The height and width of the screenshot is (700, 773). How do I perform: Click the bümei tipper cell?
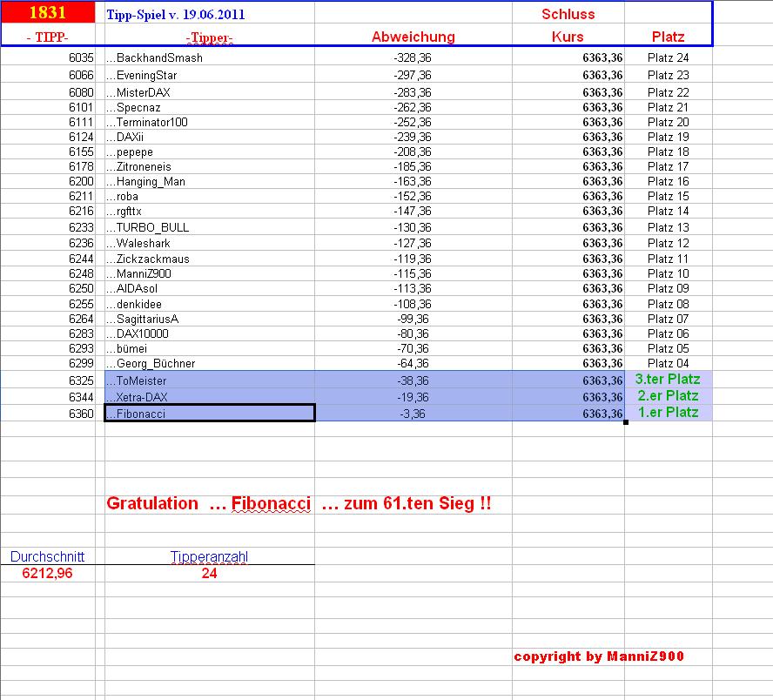point(210,348)
